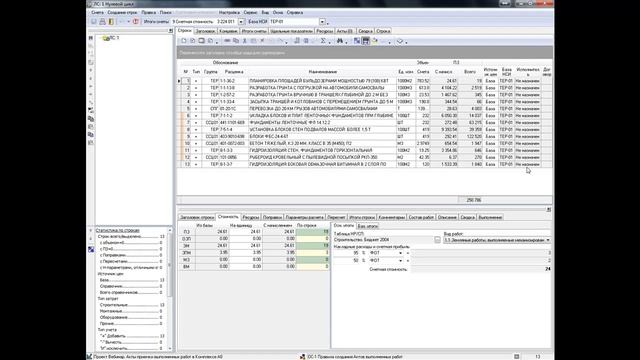The height and width of the screenshot is (360, 640).
Task: Switch to the upper Ресурсы tab
Action: pyautogui.click(x=324, y=31)
